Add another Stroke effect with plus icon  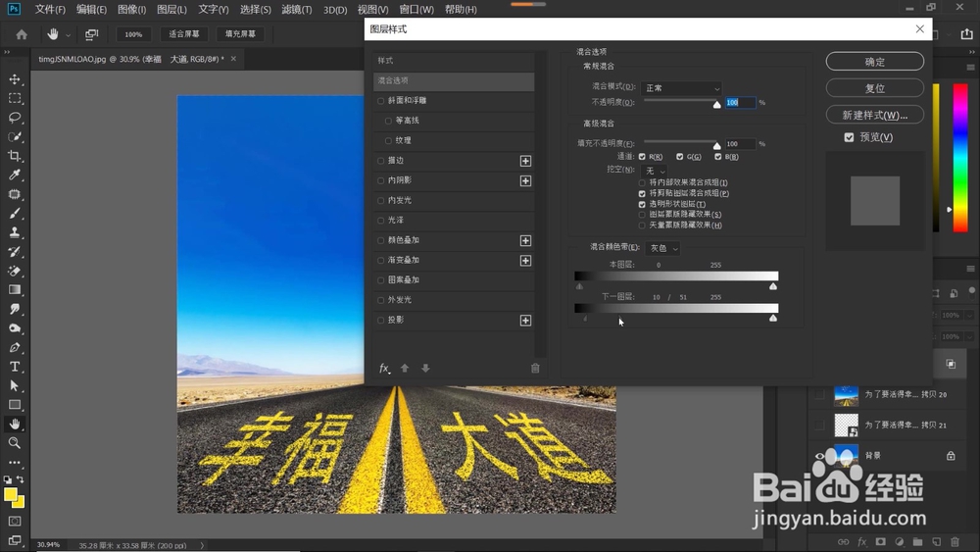[525, 162]
